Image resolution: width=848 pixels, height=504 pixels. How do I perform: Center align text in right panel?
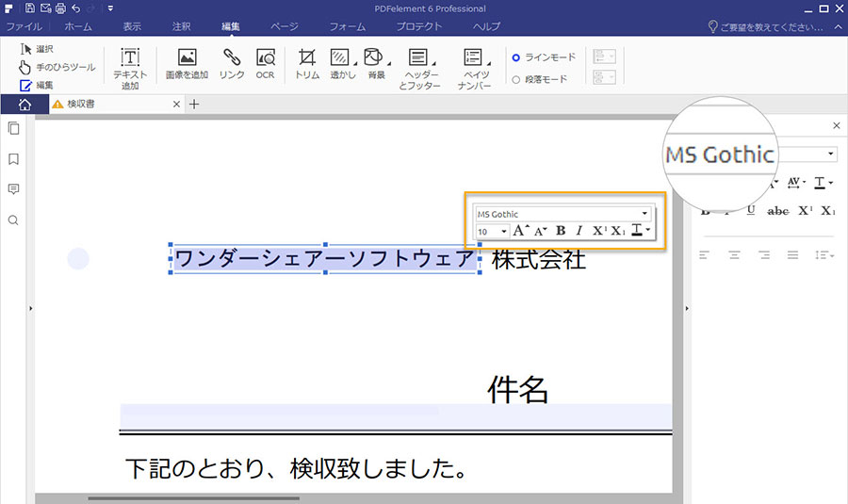pyautogui.click(x=734, y=254)
